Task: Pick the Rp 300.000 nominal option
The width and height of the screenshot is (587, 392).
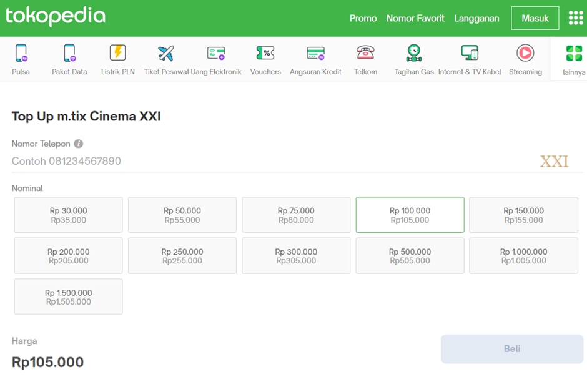Action: [x=296, y=256]
